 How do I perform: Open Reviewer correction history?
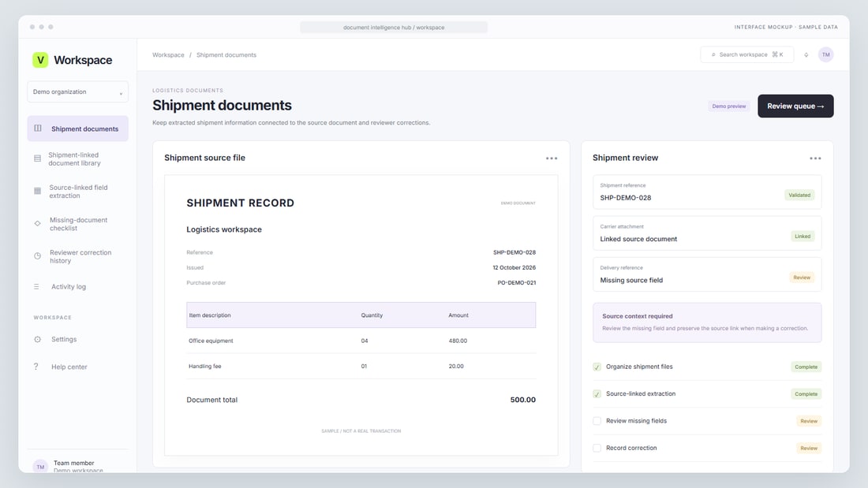coord(77,256)
